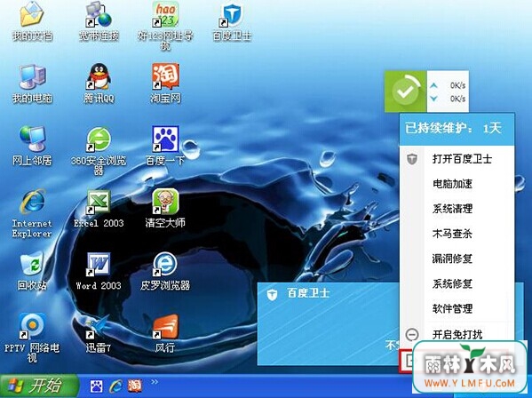Expand quick launch overflow chevron

point(155,382)
